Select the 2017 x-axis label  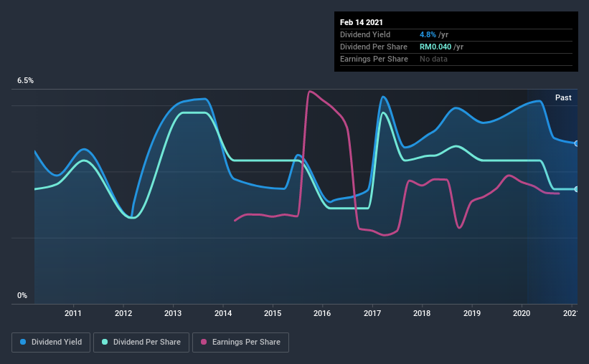[x=372, y=313]
